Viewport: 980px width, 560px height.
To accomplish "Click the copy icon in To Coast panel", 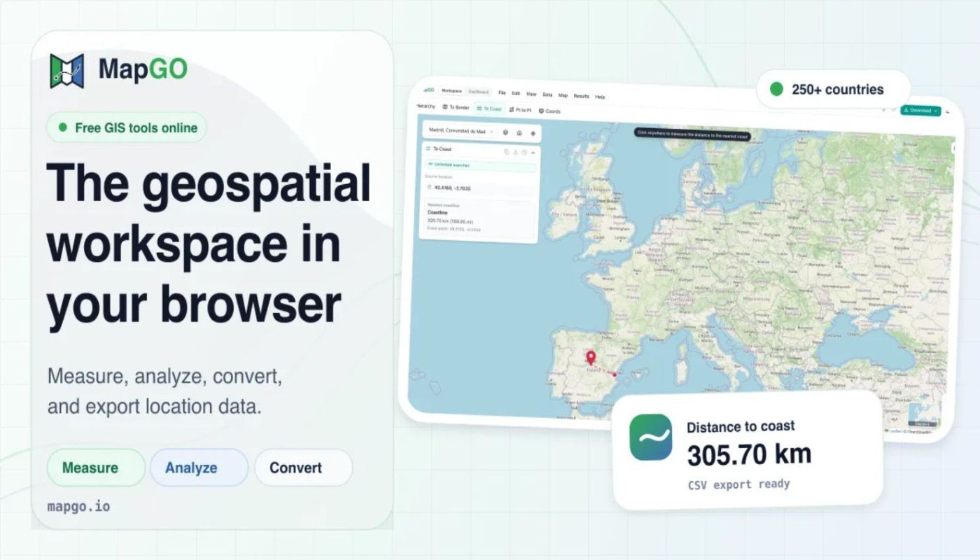I will coord(507,151).
